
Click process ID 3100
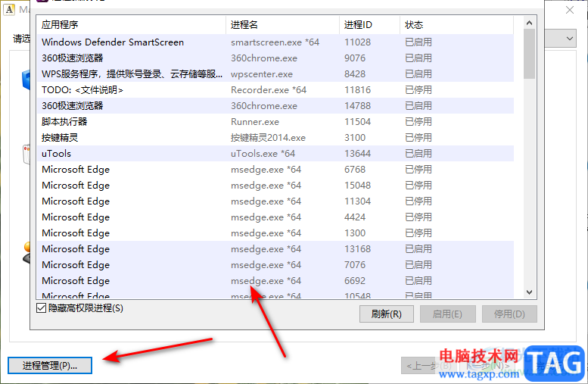pos(355,138)
